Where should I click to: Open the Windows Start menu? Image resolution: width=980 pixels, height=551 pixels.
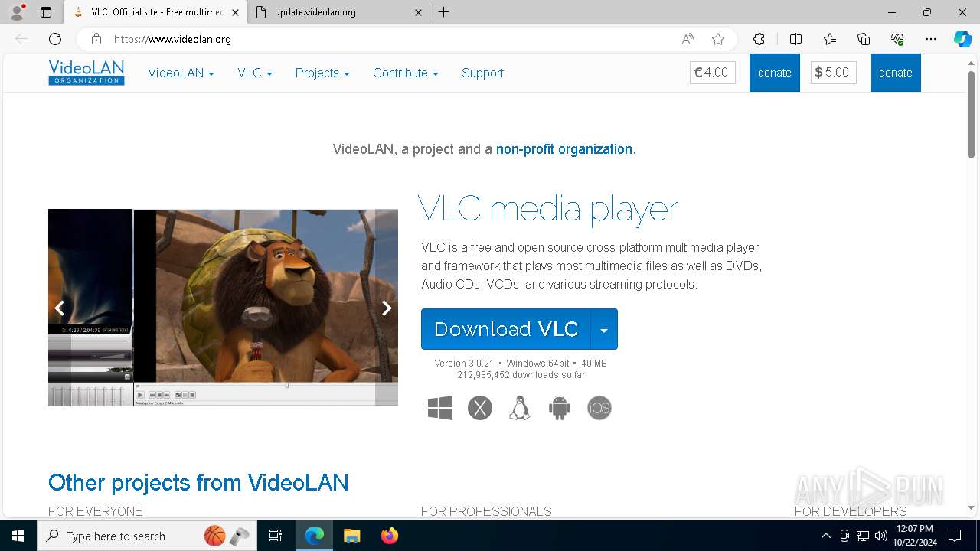pyautogui.click(x=18, y=536)
